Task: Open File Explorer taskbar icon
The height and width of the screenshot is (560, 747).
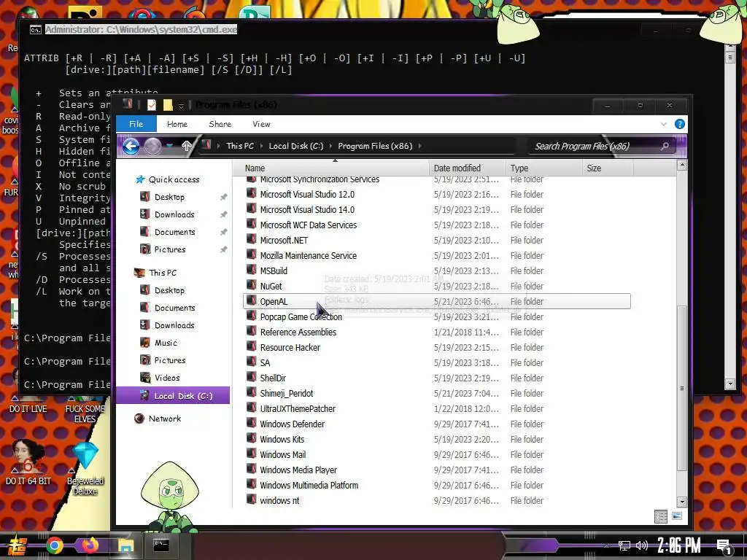Action: [125, 545]
